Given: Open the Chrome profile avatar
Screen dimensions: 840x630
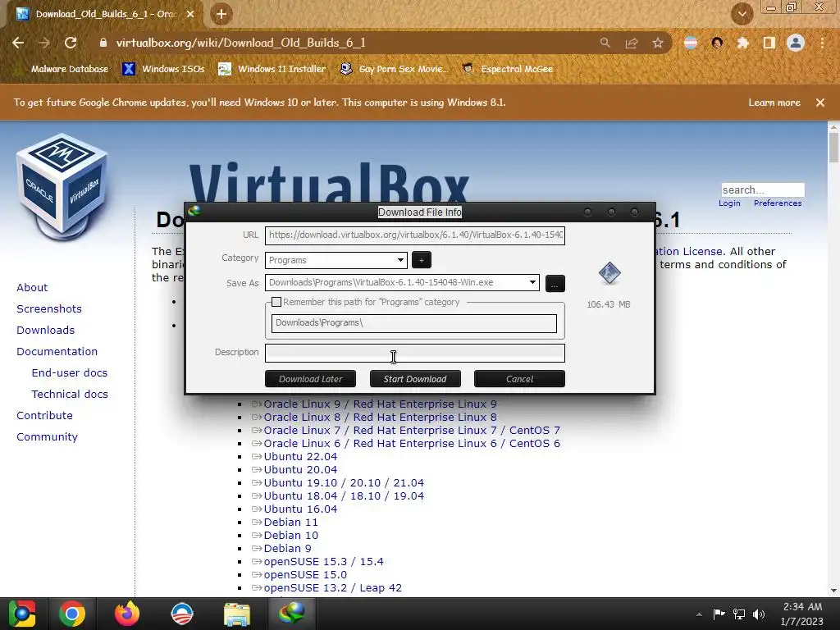Looking at the screenshot, I should tap(796, 43).
